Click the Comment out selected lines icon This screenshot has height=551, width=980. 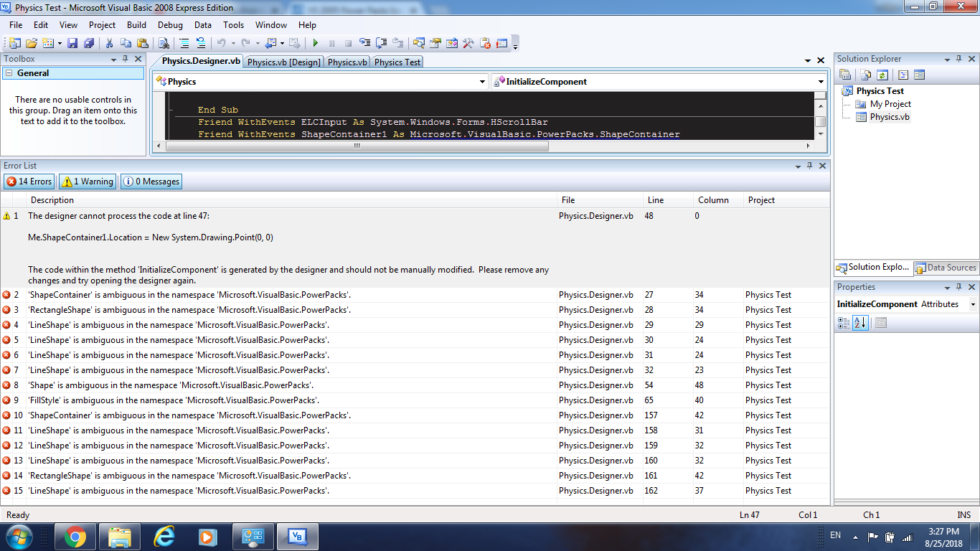click(184, 43)
